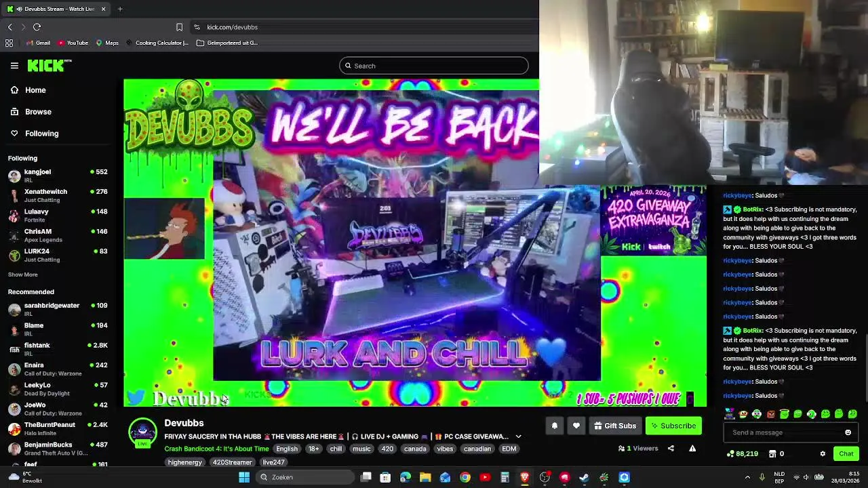Open the Windows Start menu

pyautogui.click(x=244, y=477)
